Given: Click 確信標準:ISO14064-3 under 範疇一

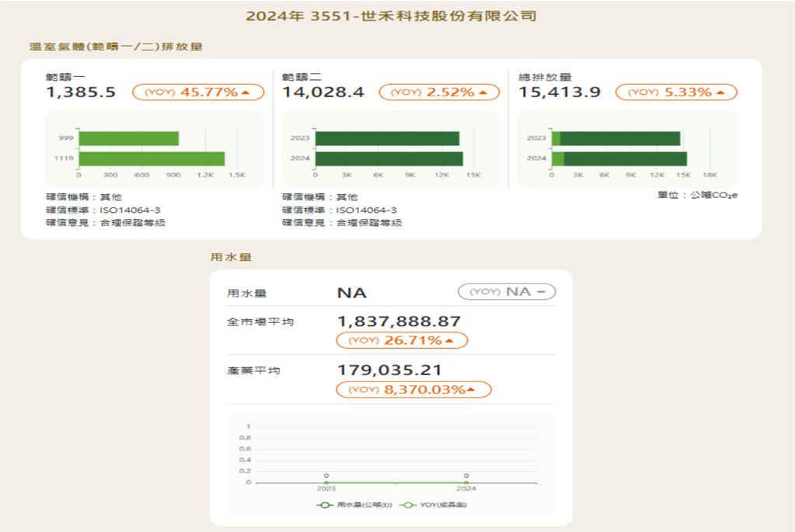Looking at the screenshot, I should tap(103, 210).
